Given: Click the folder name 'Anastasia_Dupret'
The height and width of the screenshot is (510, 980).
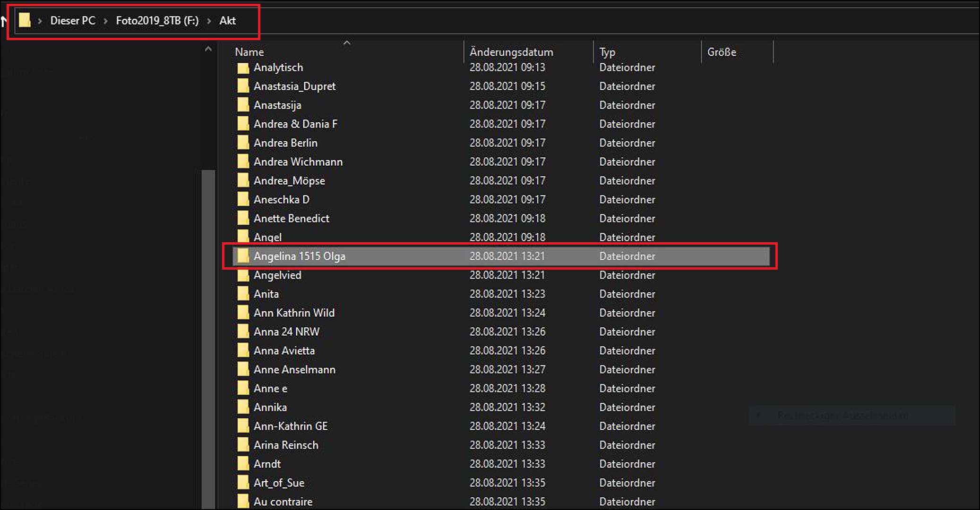Looking at the screenshot, I should (x=294, y=86).
